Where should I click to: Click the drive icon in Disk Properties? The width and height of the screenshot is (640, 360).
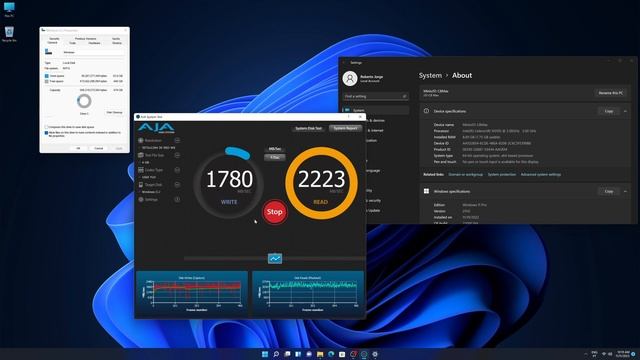(48, 52)
